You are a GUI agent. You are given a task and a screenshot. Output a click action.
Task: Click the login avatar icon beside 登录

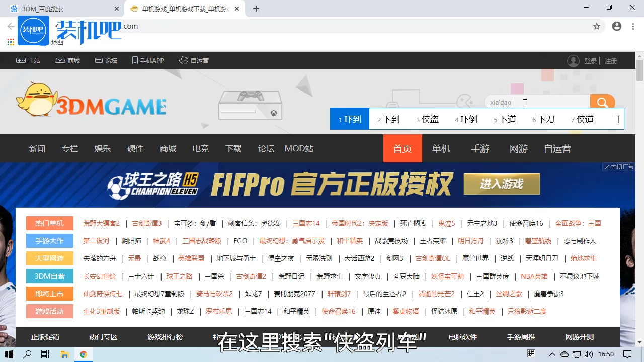pyautogui.click(x=573, y=61)
